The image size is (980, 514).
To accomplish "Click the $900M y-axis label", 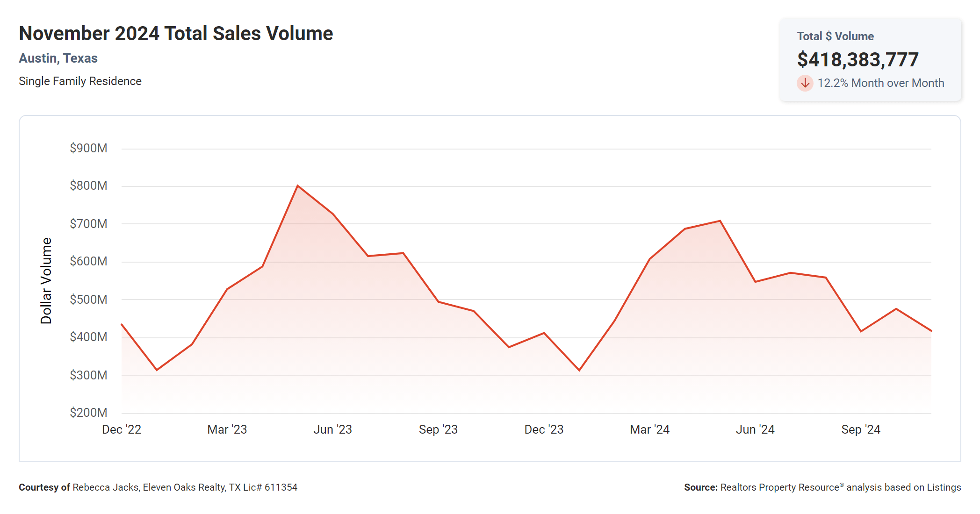I will point(88,148).
